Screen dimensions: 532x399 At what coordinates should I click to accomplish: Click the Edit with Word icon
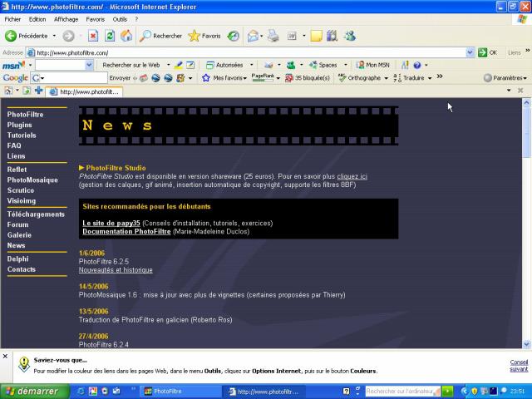[292, 36]
